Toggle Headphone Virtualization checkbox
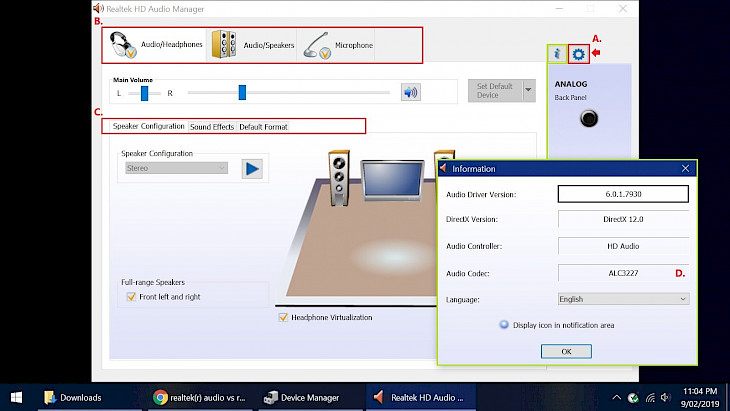 [x=283, y=317]
